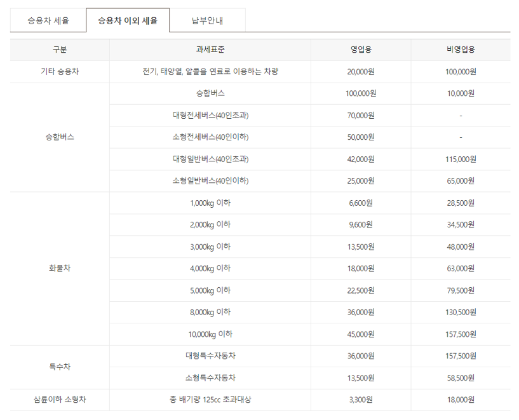
Task: Open the 납부안내 tab
Action: point(206,19)
